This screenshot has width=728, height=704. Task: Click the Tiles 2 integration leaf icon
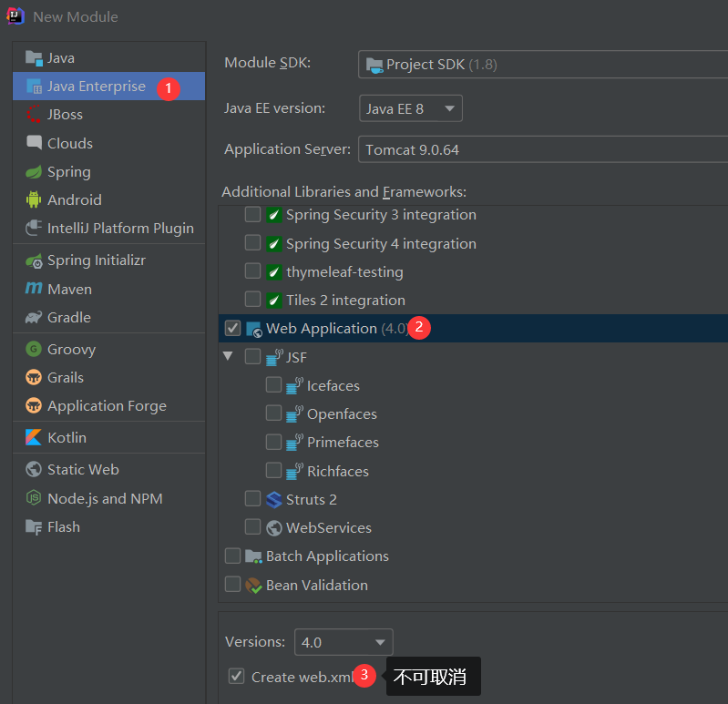[274, 301]
